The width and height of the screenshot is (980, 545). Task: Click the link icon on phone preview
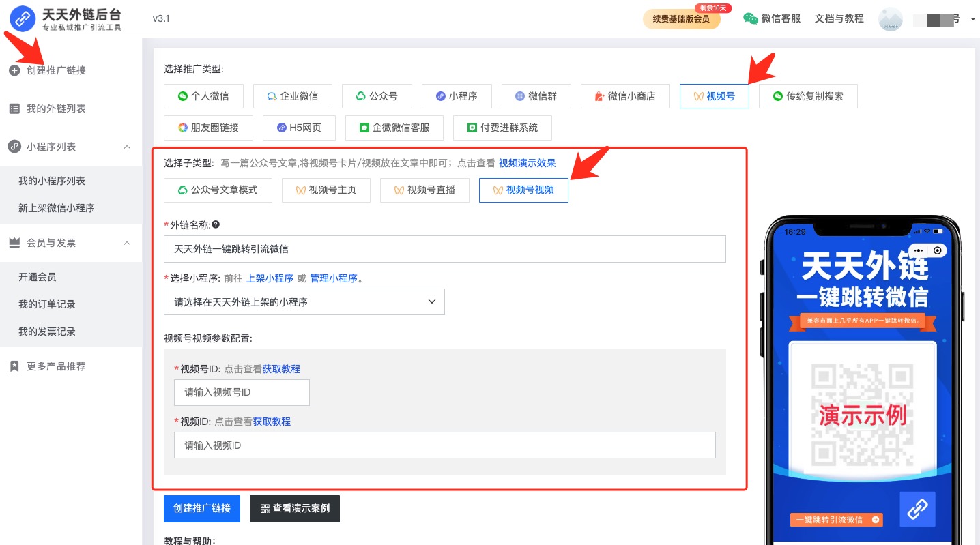tap(917, 509)
